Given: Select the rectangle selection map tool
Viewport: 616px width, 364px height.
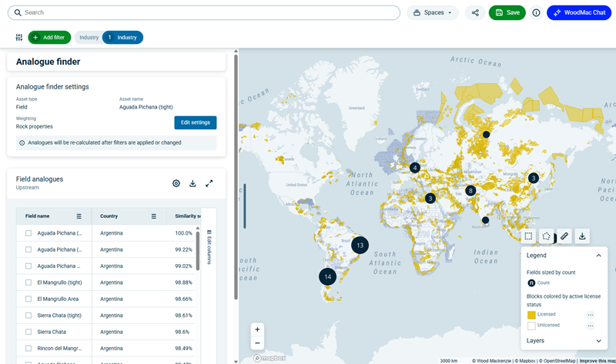Looking at the screenshot, I should [528, 236].
